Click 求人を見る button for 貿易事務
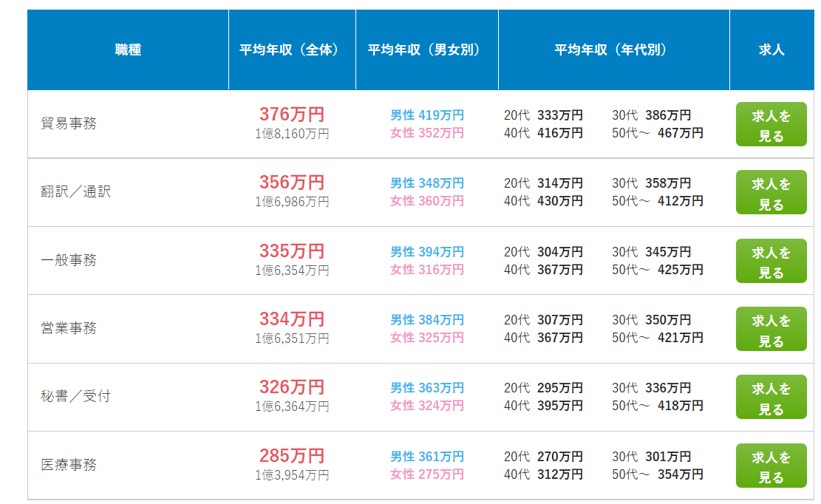Screen dimensions: 821x504 point(771,125)
